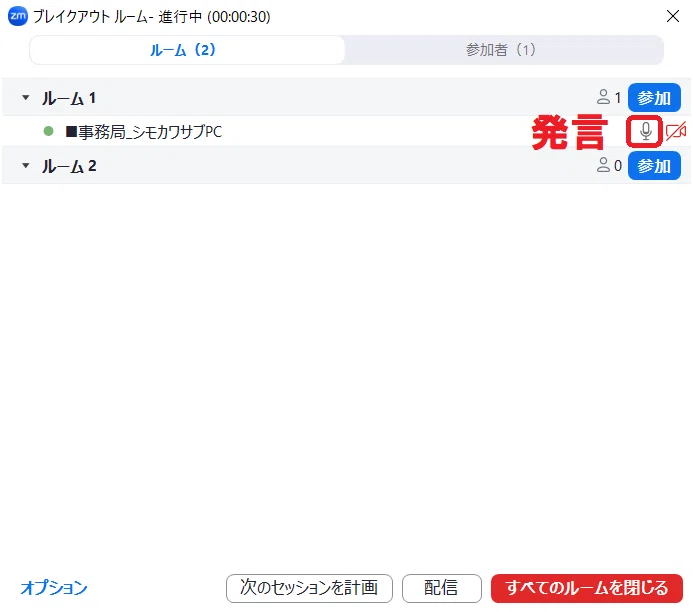Collapse the ルーム 2 triangle expander
Viewport: 693px width, 612px height.
[x=26, y=166]
